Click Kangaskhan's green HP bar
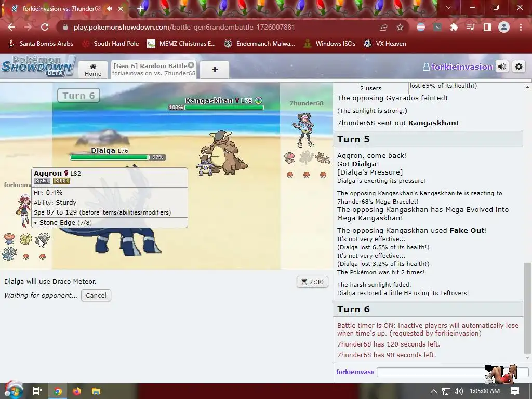This screenshot has width=532, height=399. 224,108
